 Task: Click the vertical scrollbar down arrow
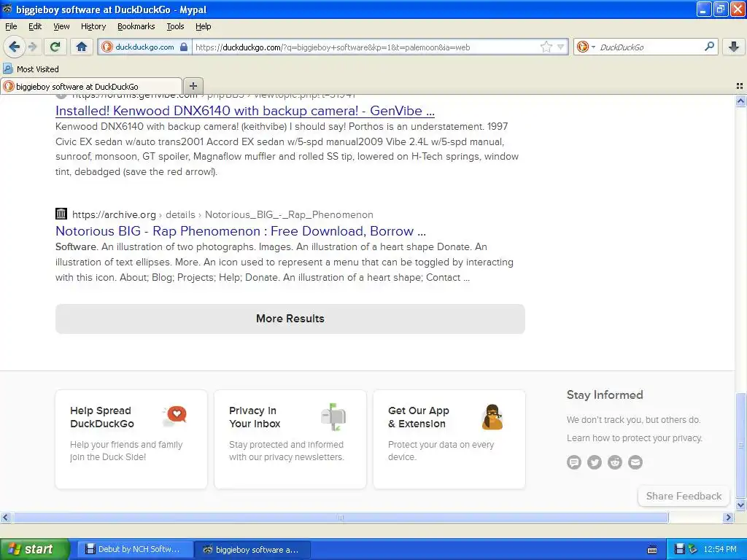(x=740, y=505)
